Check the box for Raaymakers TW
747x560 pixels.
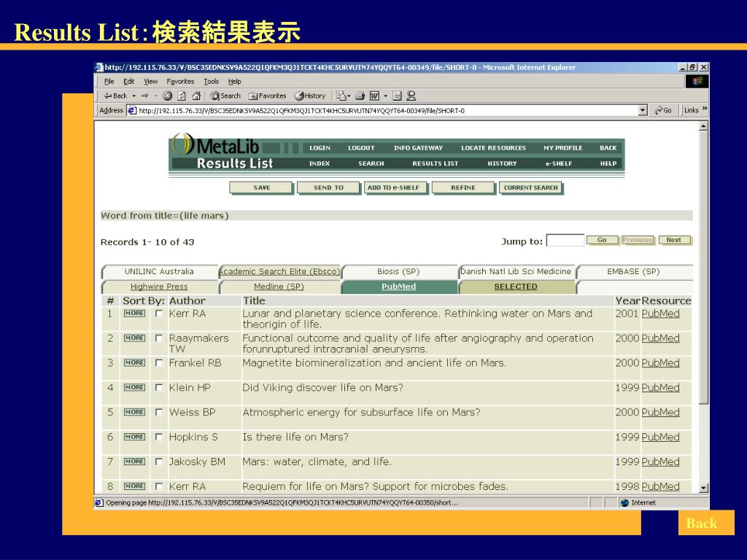point(159,338)
